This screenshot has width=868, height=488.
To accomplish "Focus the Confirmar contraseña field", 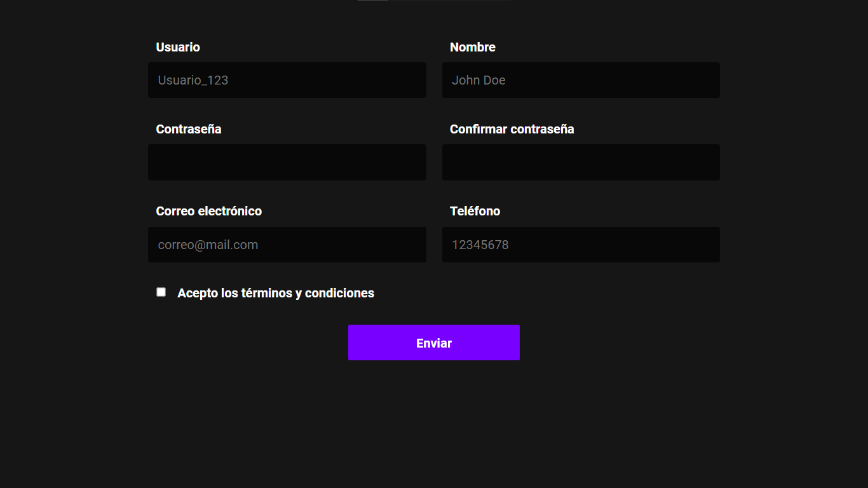I will click(581, 162).
